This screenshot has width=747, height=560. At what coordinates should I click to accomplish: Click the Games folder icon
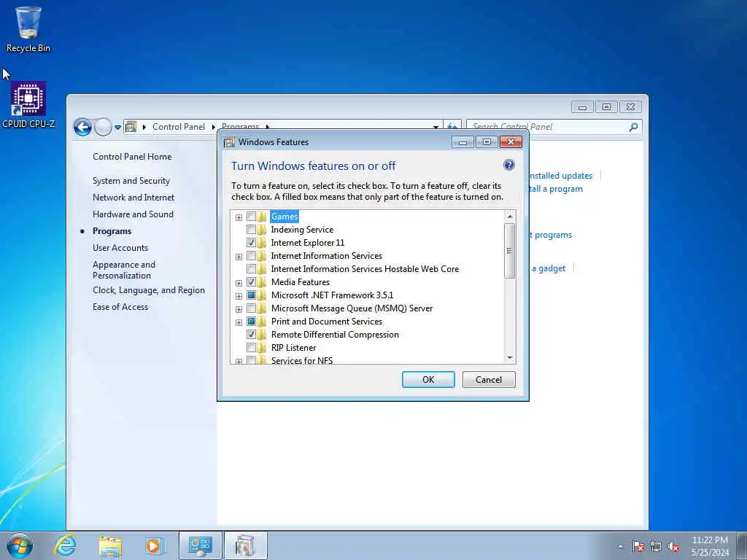tap(262, 217)
